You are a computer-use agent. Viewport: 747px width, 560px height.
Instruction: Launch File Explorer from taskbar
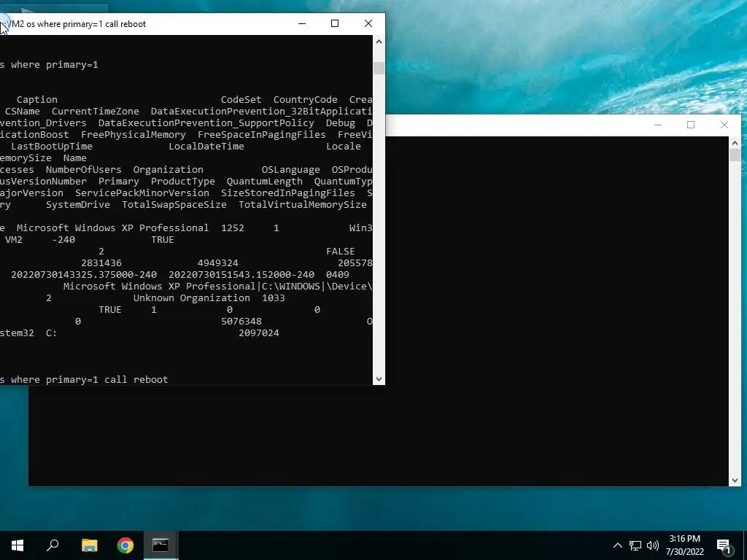click(89, 545)
